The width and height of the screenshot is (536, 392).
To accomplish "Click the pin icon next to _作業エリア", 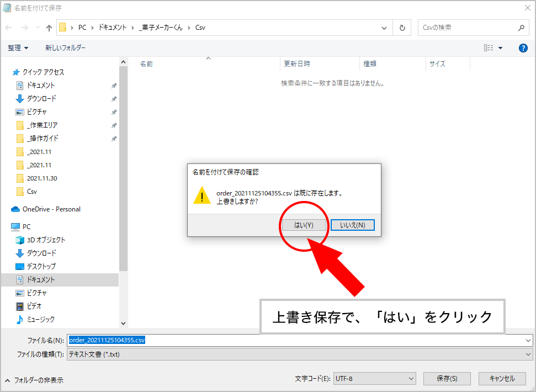I will (114, 125).
